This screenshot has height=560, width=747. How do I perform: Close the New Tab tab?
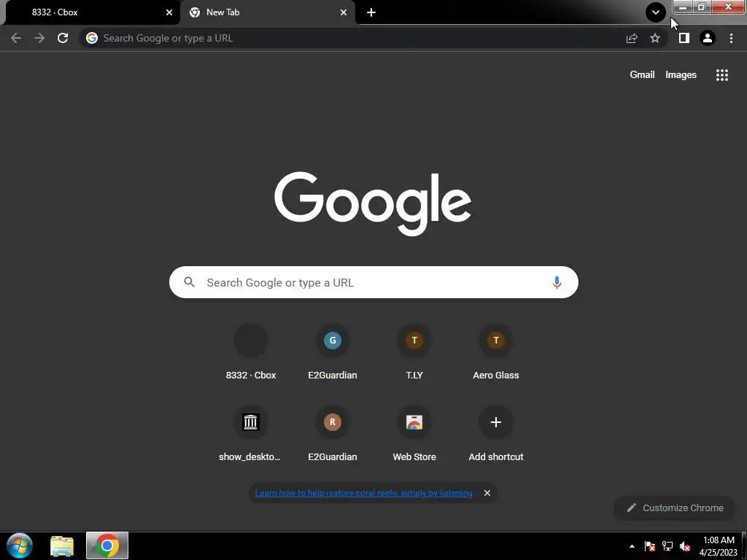pos(344,12)
